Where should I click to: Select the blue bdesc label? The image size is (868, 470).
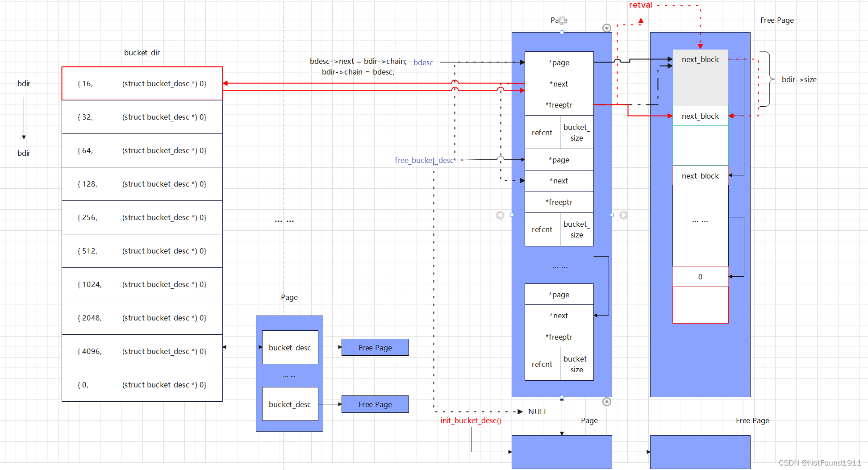[x=423, y=62]
